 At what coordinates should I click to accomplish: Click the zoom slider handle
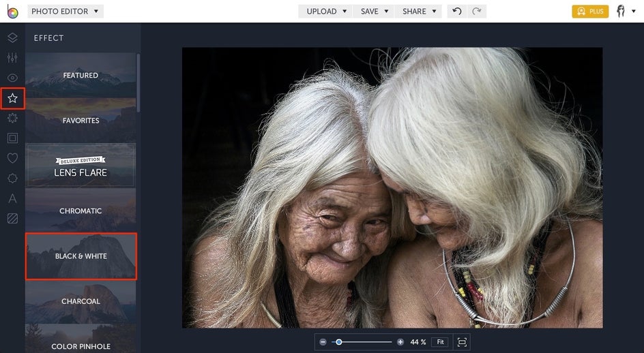pyautogui.click(x=339, y=342)
